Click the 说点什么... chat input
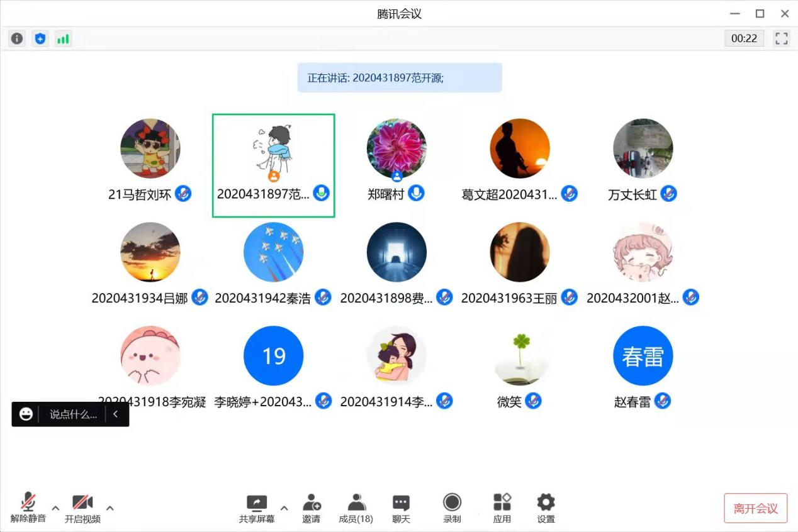Viewport: 798px width, 532px height. (73, 414)
